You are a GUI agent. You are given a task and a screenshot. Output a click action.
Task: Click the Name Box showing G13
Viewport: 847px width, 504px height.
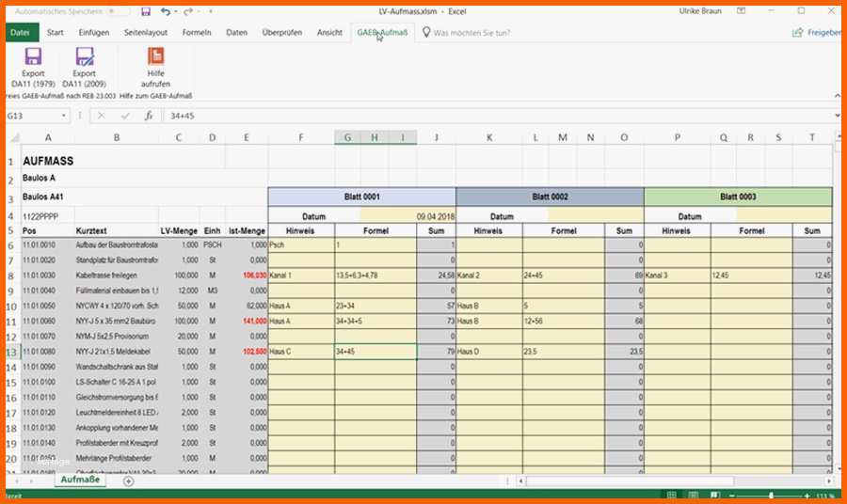tap(32, 116)
